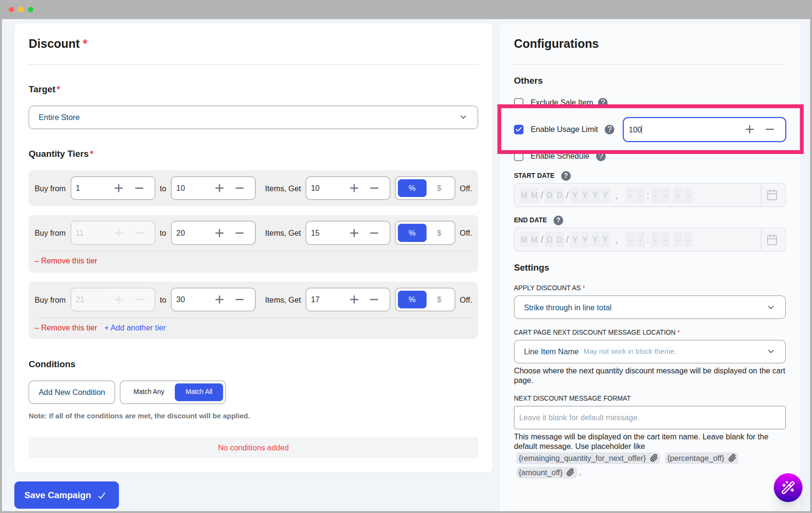Tick the Enable Schedule checkbox
Image resolution: width=812 pixels, height=513 pixels.
519,156
